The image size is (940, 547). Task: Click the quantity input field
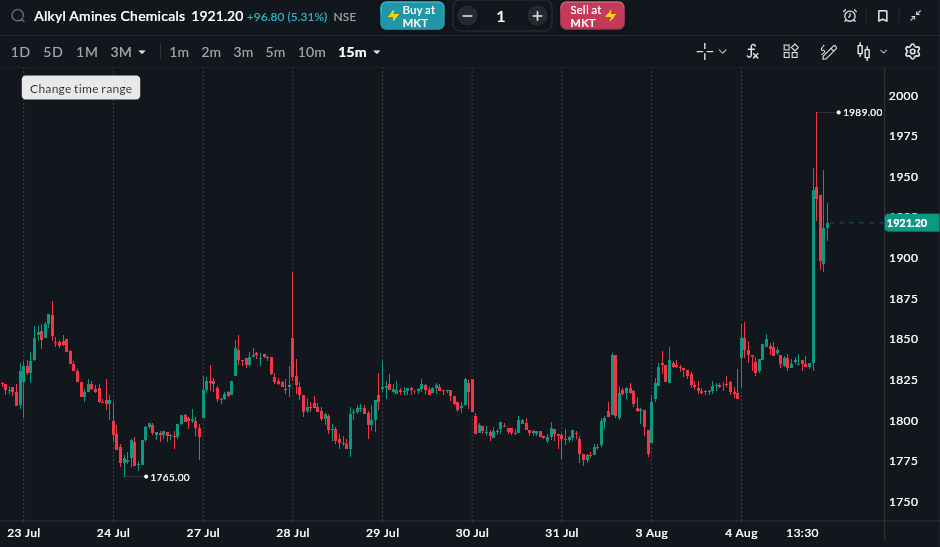[x=501, y=16]
